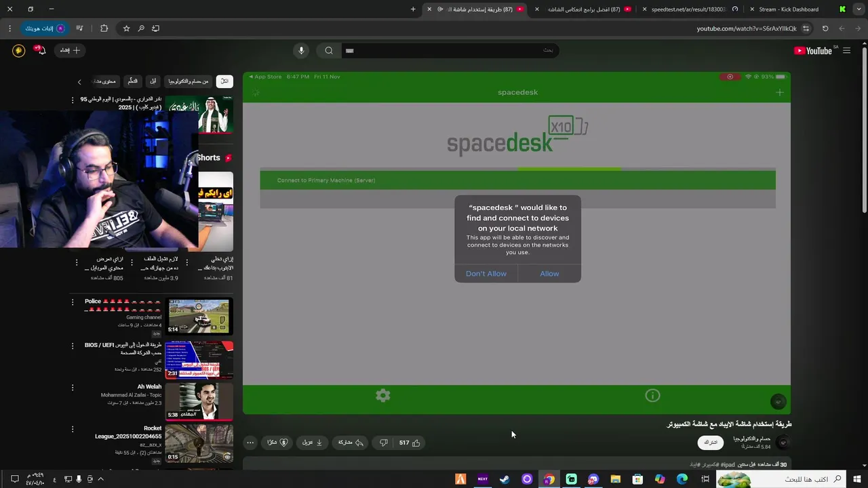Click the video download button

click(x=312, y=443)
